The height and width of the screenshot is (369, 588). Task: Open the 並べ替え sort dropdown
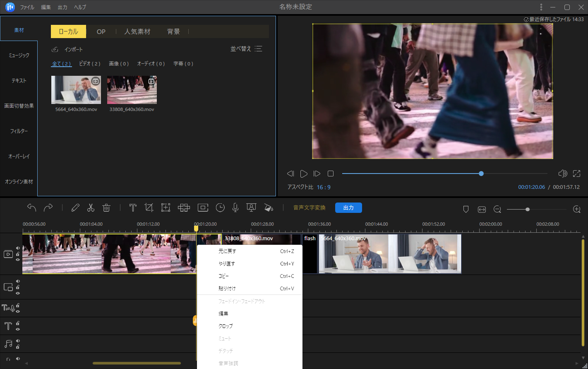coord(246,49)
